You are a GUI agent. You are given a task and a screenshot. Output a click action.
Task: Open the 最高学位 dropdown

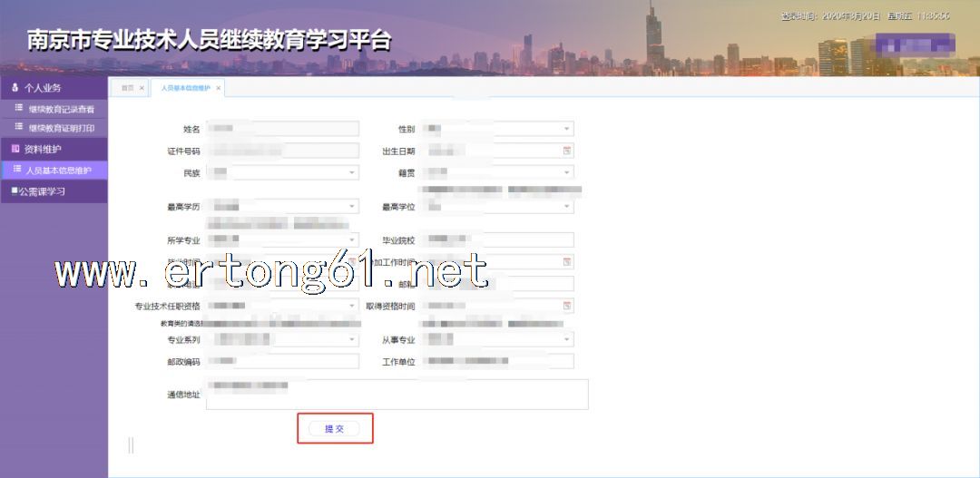pos(567,206)
